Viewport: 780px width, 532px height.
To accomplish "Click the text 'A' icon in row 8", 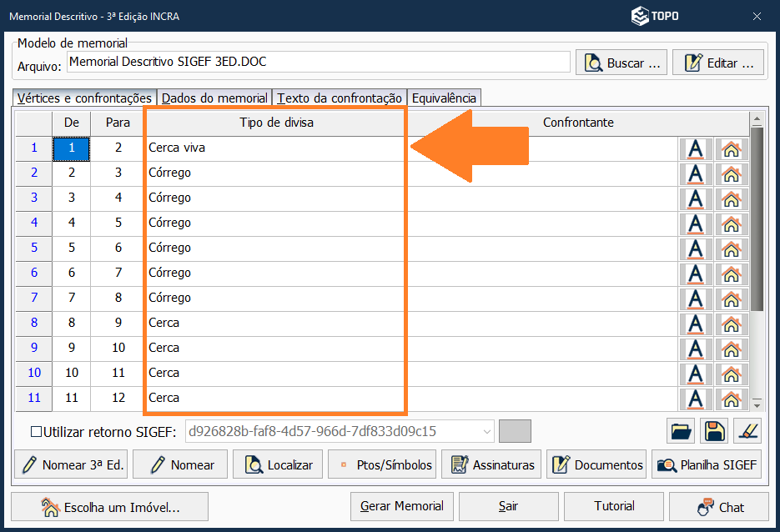I will click(696, 324).
